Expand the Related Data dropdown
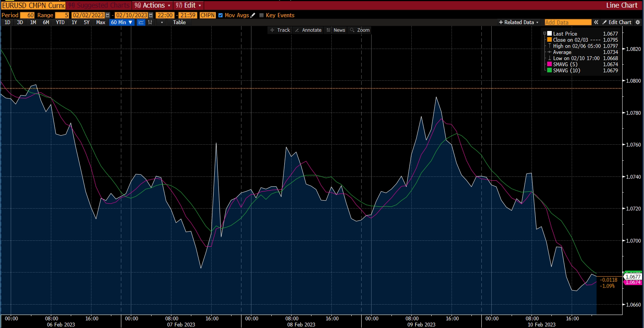This screenshot has height=328, width=644. (x=518, y=22)
